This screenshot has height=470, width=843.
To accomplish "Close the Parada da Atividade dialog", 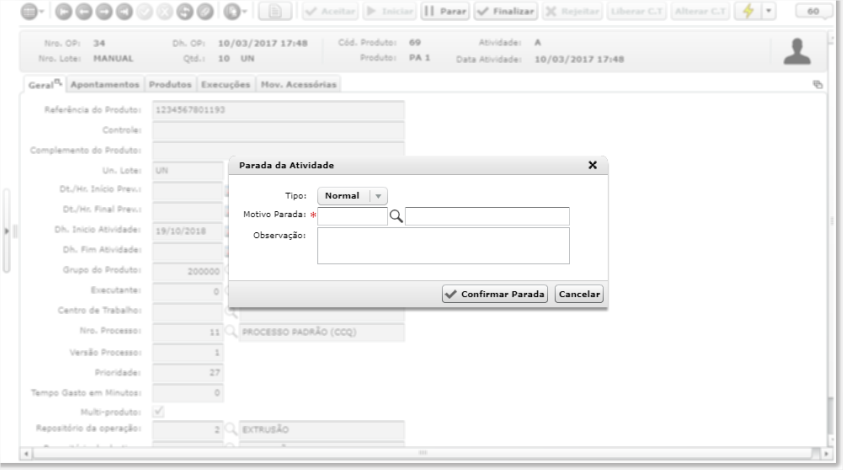I will click(592, 165).
